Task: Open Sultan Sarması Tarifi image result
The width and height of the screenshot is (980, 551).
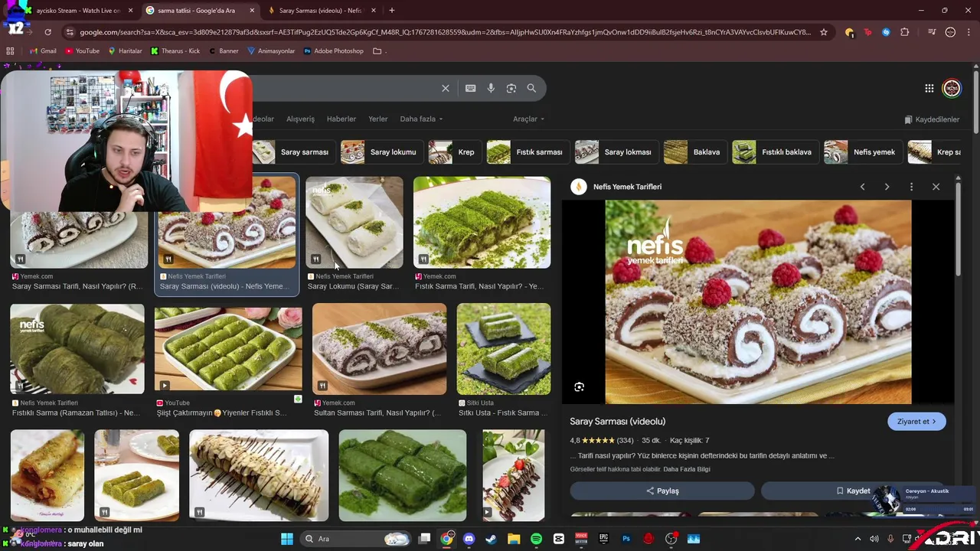Action: 379,349
